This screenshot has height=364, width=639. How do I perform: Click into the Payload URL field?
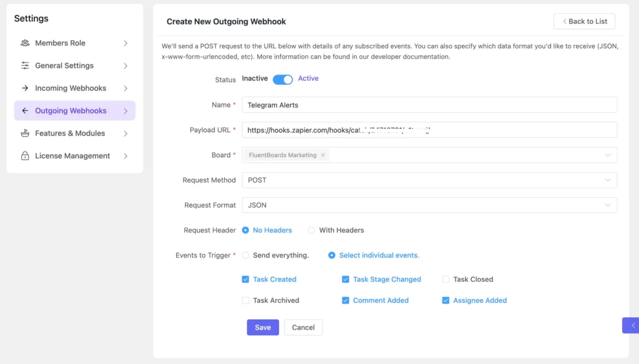429,130
